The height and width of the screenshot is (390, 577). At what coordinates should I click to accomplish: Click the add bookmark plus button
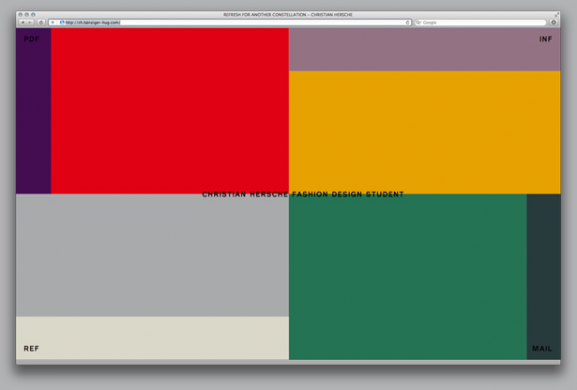coord(53,22)
